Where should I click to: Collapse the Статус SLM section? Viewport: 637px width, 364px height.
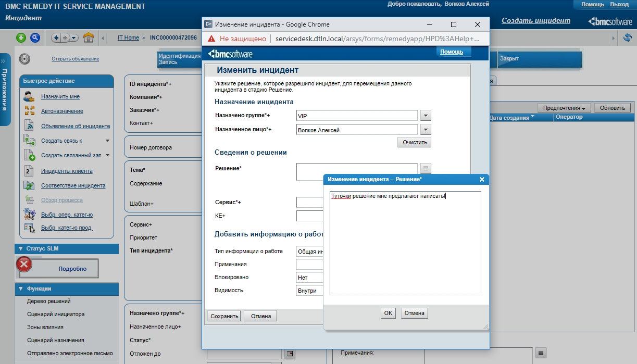pos(21,248)
